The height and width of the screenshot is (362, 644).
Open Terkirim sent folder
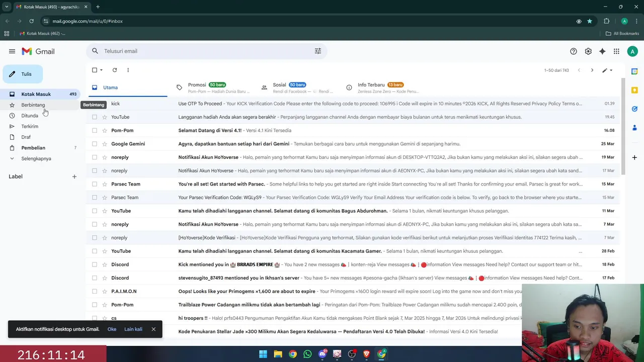(x=41, y=126)
